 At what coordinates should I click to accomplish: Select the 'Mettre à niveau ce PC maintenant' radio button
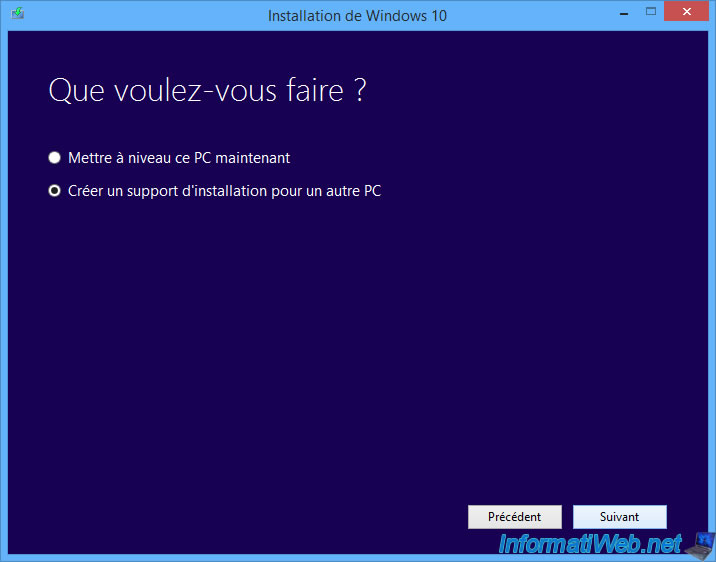point(55,158)
